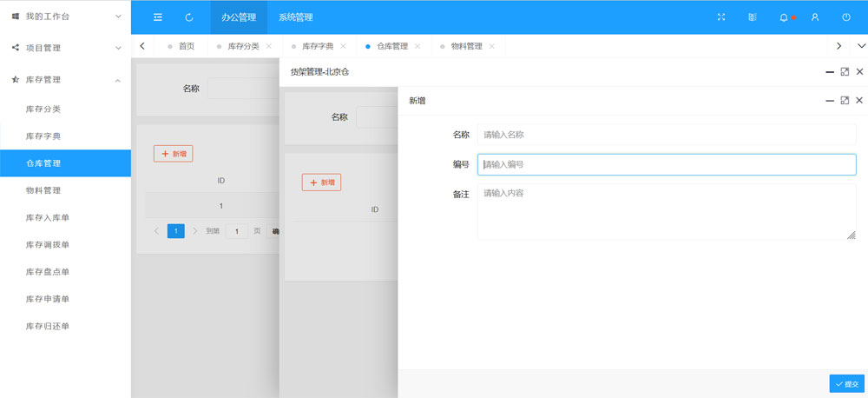Open the theme settings icon in header
868x398 pixels.
coord(753,17)
